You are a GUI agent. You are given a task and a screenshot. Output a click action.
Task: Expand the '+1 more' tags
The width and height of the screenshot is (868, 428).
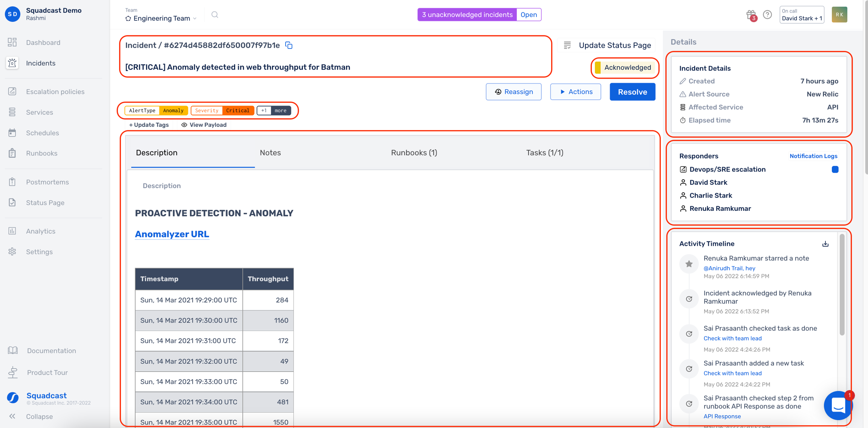274,110
